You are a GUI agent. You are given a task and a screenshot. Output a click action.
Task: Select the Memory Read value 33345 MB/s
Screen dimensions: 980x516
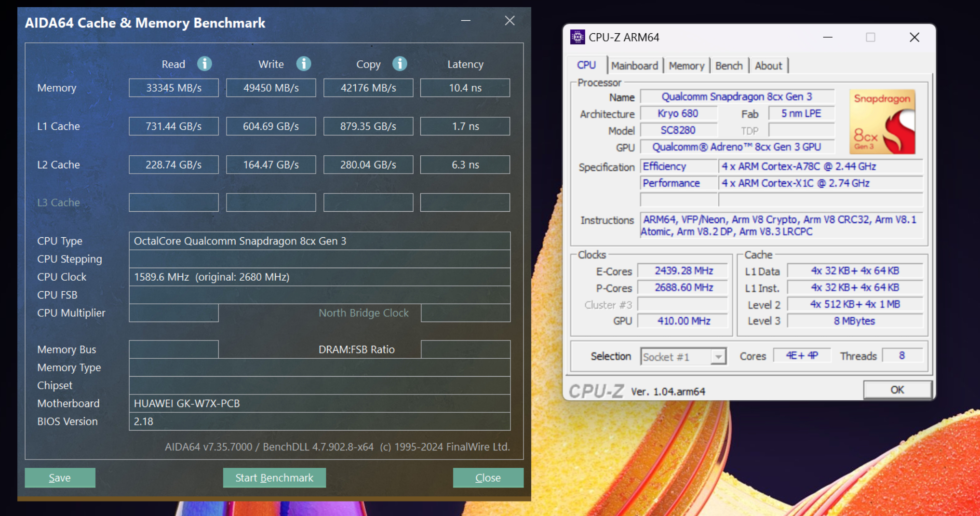coord(174,88)
